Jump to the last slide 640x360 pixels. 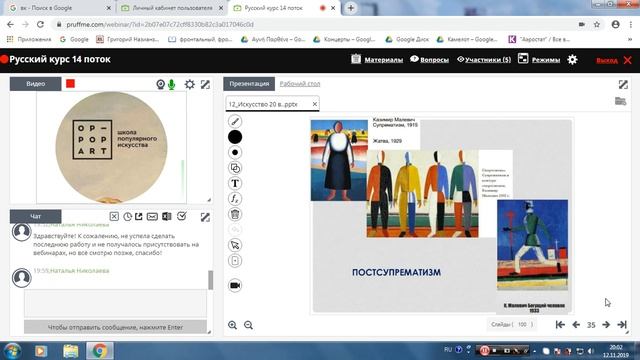(622, 324)
